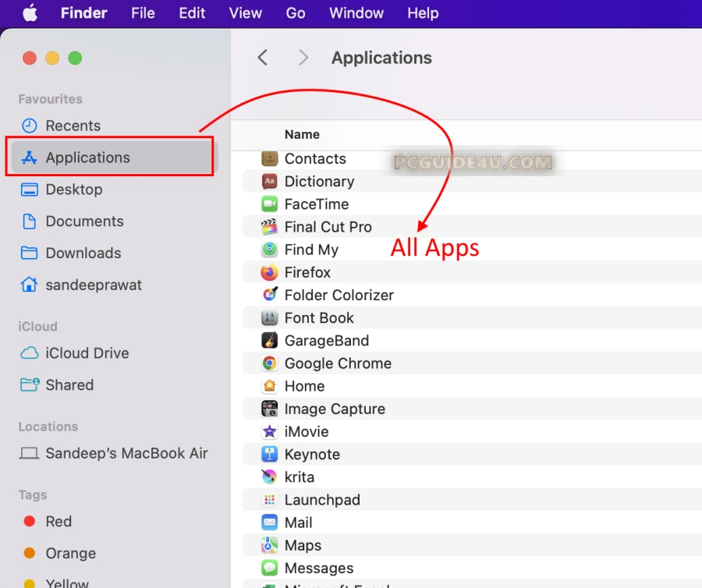The height and width of the screenshot is (588, 702).
Task: Go back with the left chevron
Action: 263,58
